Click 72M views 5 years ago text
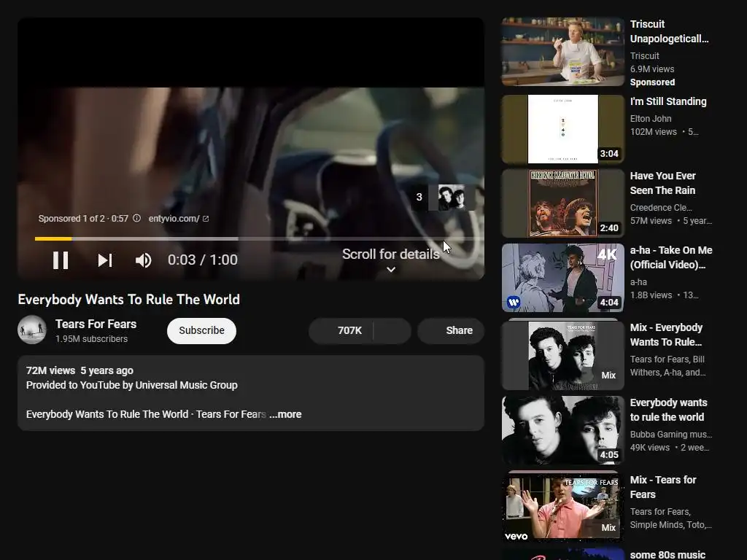The width and height of the screenshot is (747, 560). click(x=80, y=370)
